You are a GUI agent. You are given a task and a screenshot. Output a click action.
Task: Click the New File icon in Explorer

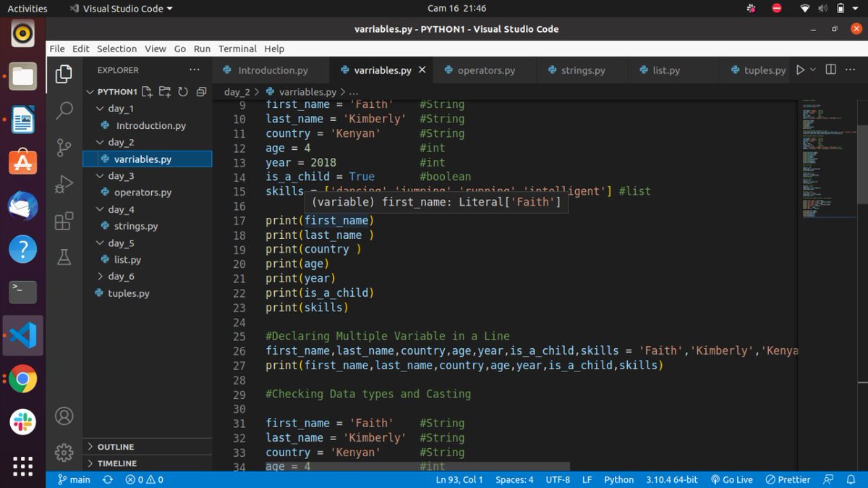[x=148, y=92]
